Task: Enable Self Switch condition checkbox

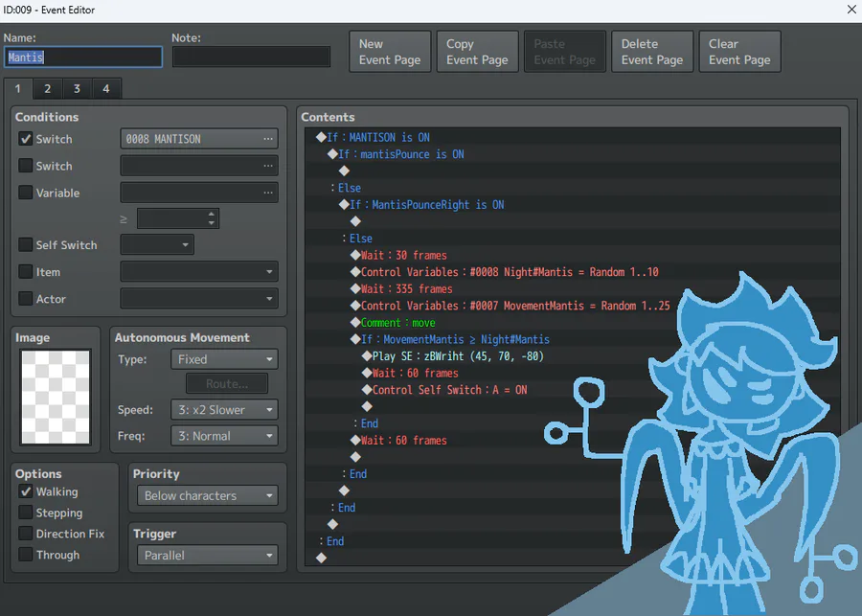Action: tap(25, 244)
